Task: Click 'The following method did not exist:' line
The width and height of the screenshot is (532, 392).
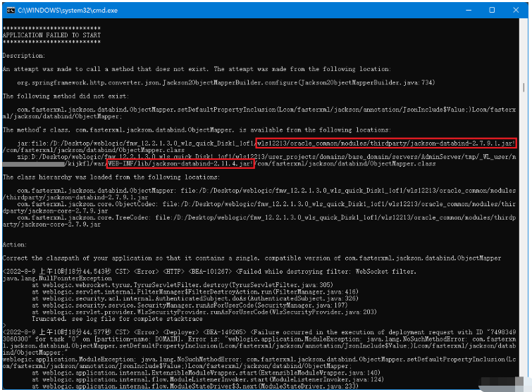Action: 66,96
